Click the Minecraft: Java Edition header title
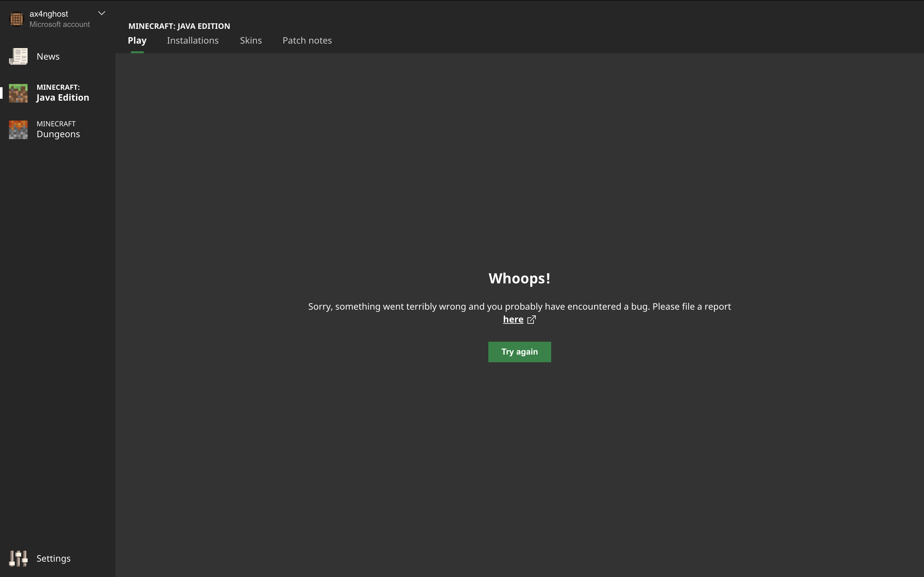 pyautogui.click(x=179, y=26)
